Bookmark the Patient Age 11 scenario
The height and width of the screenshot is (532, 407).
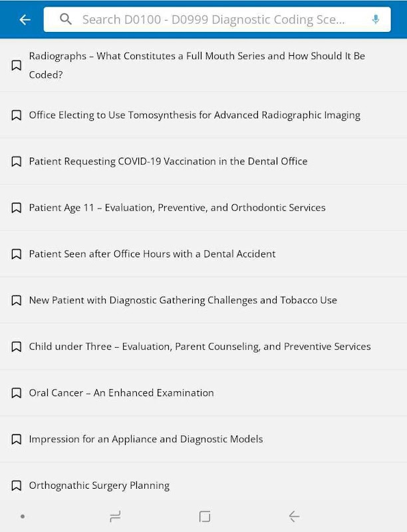coord(16,208)
